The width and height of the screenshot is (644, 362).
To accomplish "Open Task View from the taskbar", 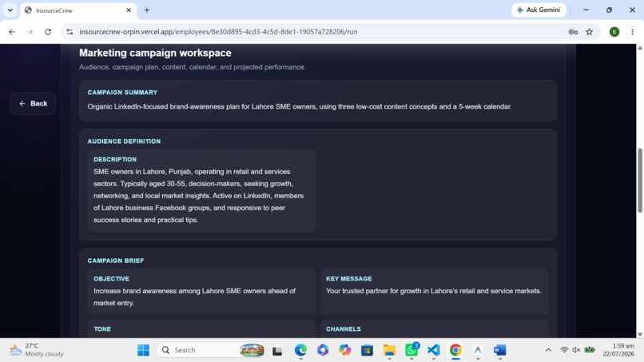I will click(277, 350).
